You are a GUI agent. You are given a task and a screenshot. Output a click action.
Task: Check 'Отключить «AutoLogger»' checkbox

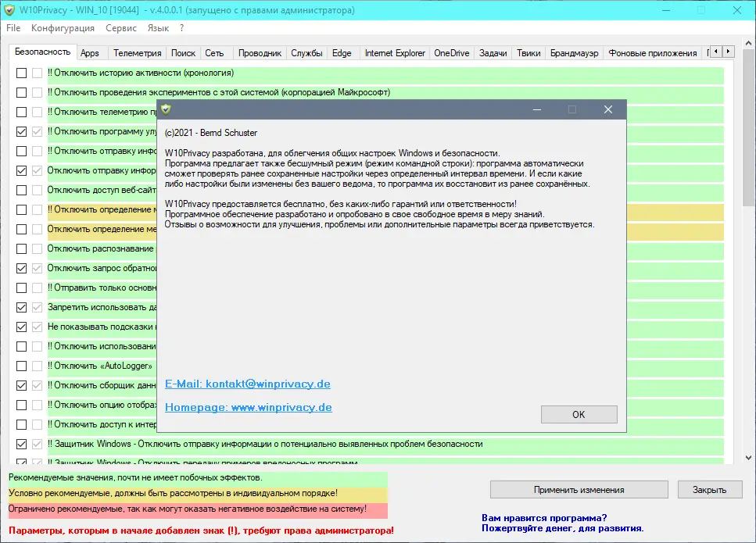21,366
